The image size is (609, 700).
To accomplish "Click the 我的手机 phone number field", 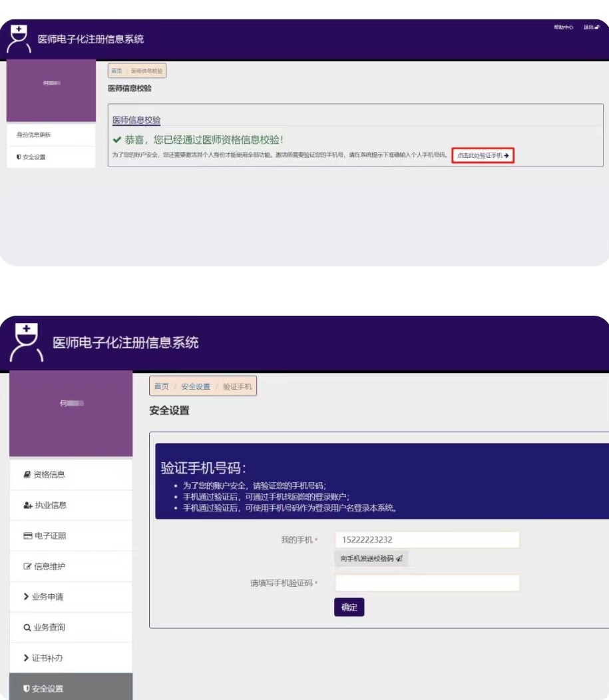I will (427, 539).
